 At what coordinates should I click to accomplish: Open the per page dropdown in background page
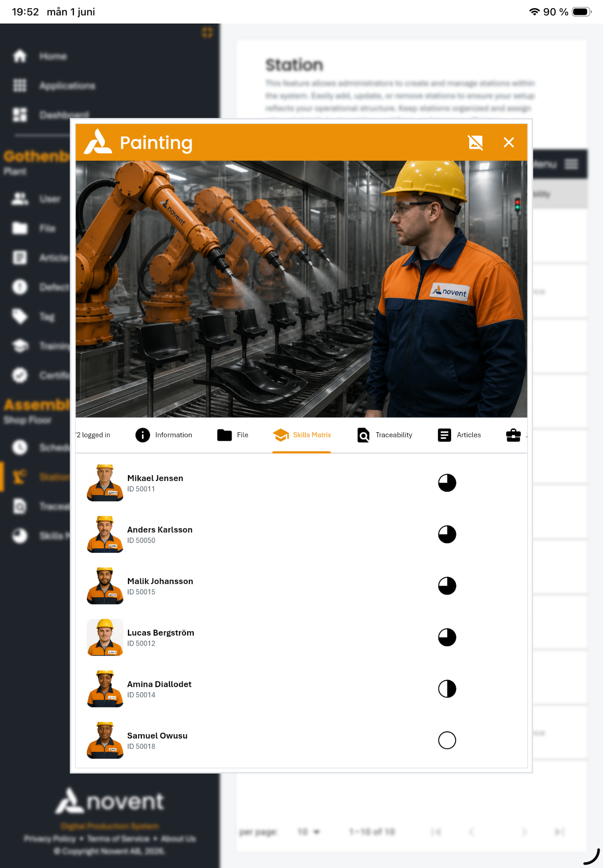click(x=309, y=832)
